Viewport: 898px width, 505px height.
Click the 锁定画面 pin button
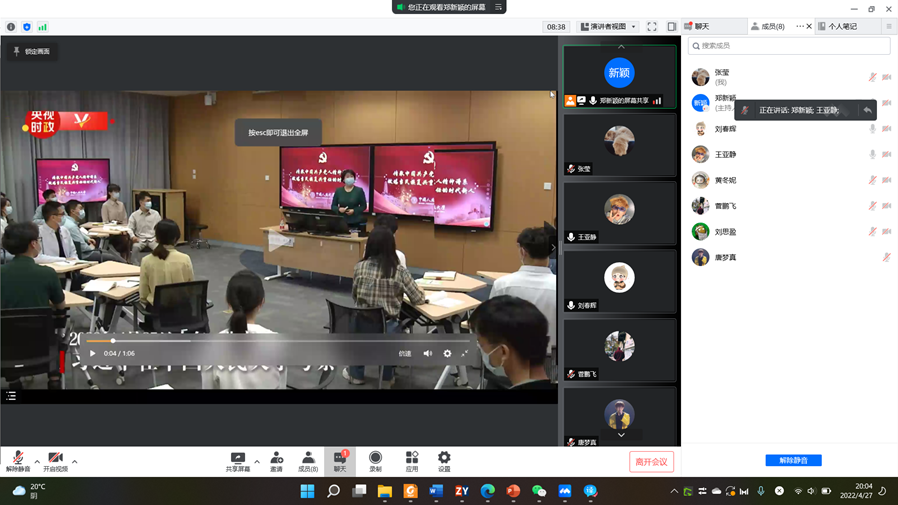coord(32,52)
